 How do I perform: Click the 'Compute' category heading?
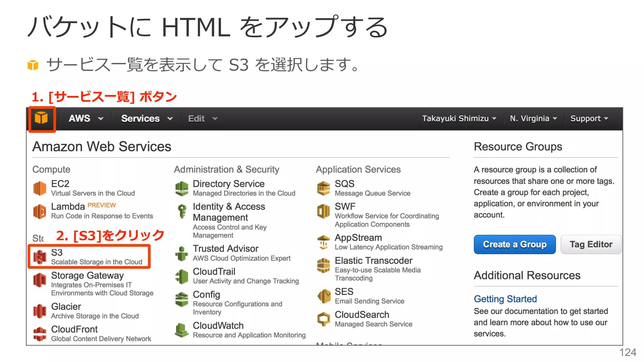tap(51, 169)
